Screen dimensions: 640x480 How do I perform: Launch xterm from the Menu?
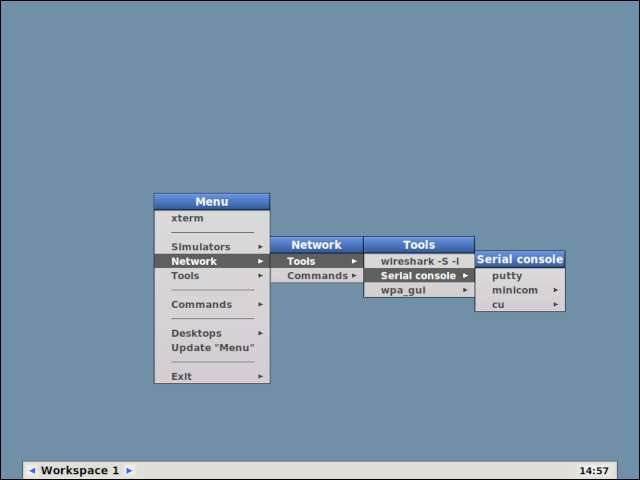pyautogui.click(x=212, y=218)
